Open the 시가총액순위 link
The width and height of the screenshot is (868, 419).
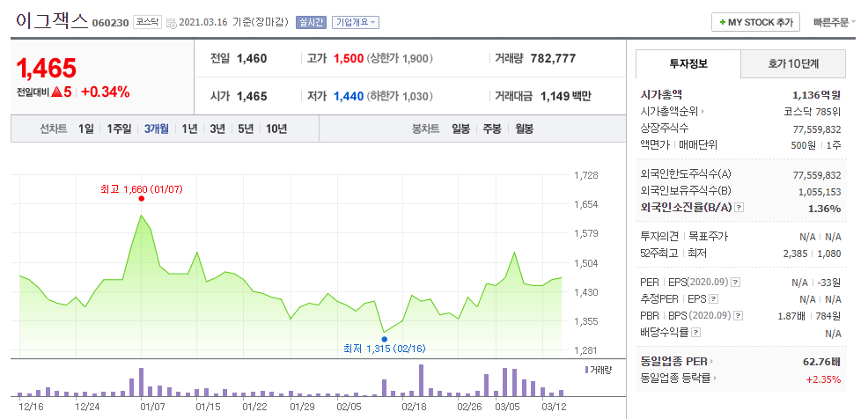672,112
